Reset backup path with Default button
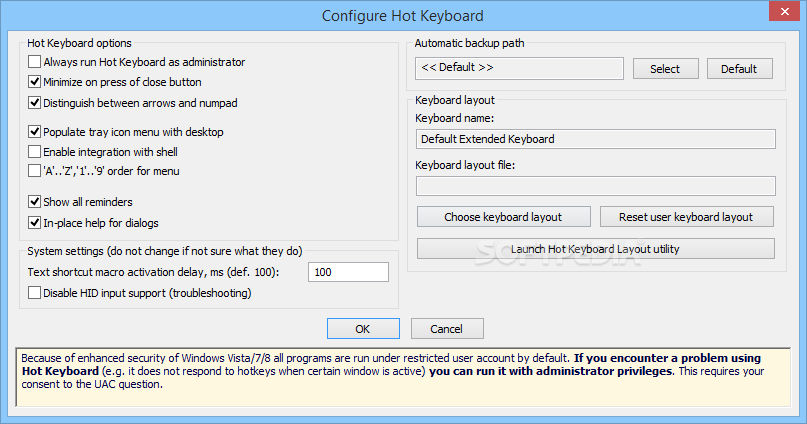Viewport: 807px width, 424px height. pyautogui.click(x=740, y=69)
